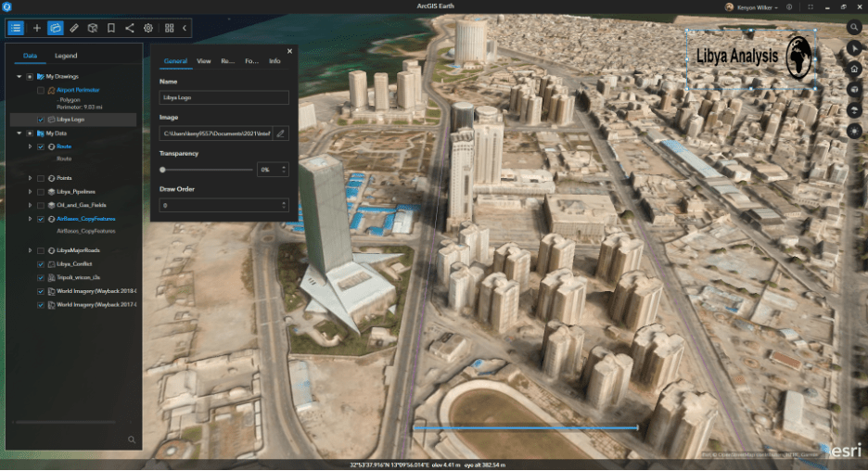This screenshot has height=471, width=868.
Task: Click the Name field containing Libya Logo
Action: (224, 98)
